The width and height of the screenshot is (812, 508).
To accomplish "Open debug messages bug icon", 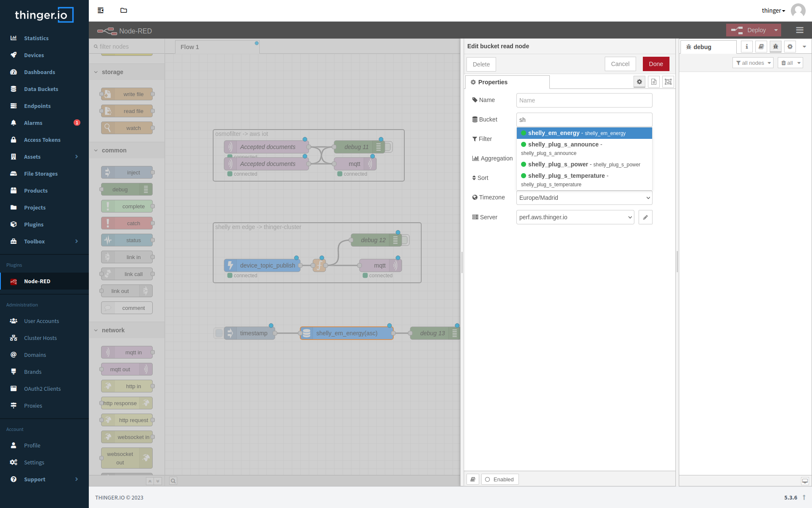I will [776, 47].
